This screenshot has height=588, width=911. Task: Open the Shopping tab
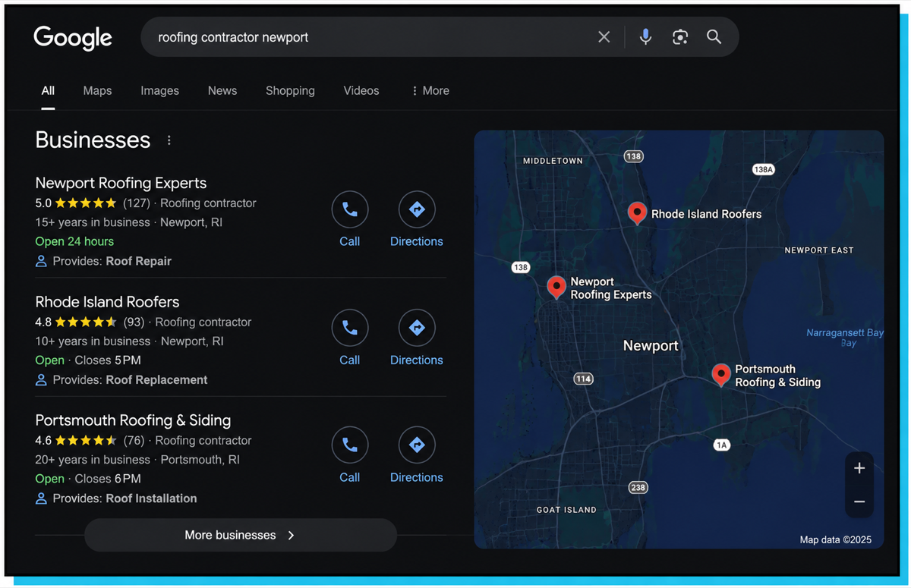tap(290, 90)
